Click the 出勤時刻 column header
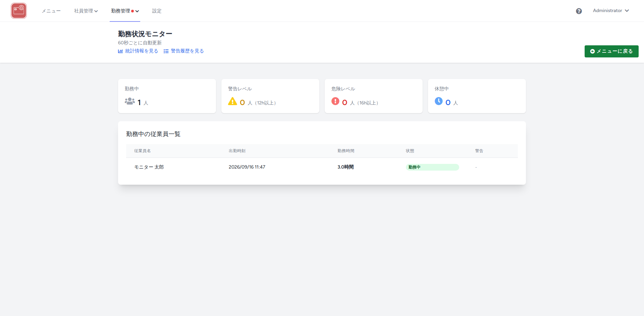The height and width of the screenshot is (316, 644). [x=237, y=151]
